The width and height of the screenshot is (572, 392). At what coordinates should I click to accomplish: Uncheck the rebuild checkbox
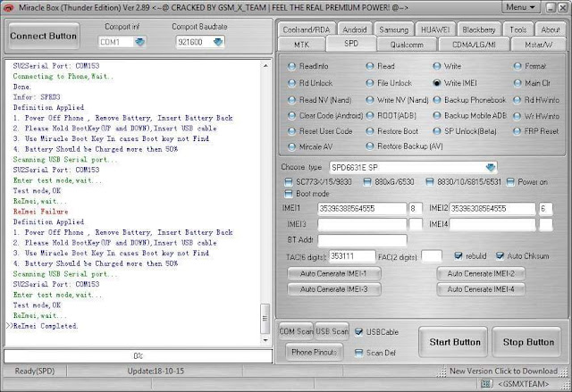pos(458,256)
